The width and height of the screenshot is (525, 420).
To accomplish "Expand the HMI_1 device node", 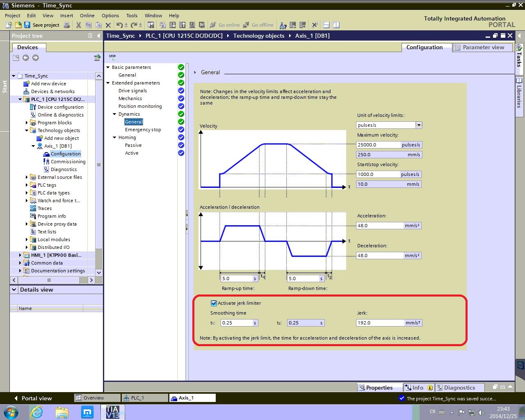I will [20, 255].
